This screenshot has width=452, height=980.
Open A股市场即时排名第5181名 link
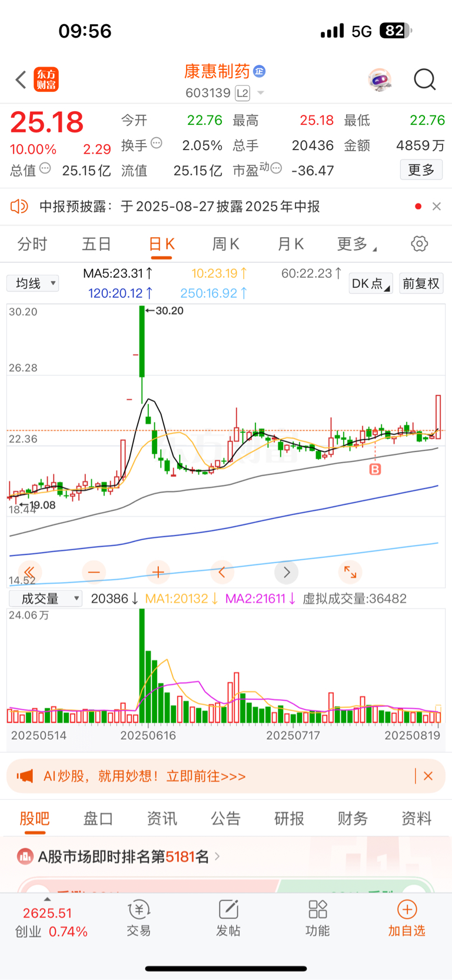coord(124,856)
